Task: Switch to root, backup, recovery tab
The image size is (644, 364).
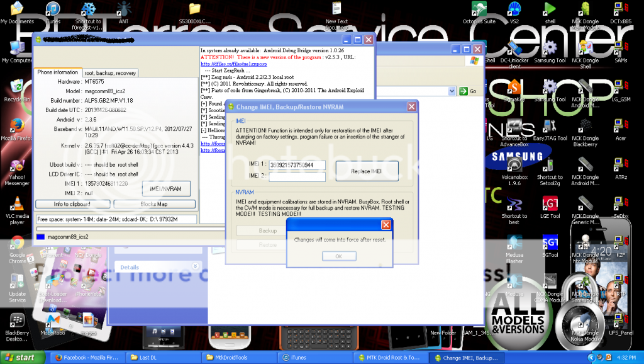Action: click(110, 73)
